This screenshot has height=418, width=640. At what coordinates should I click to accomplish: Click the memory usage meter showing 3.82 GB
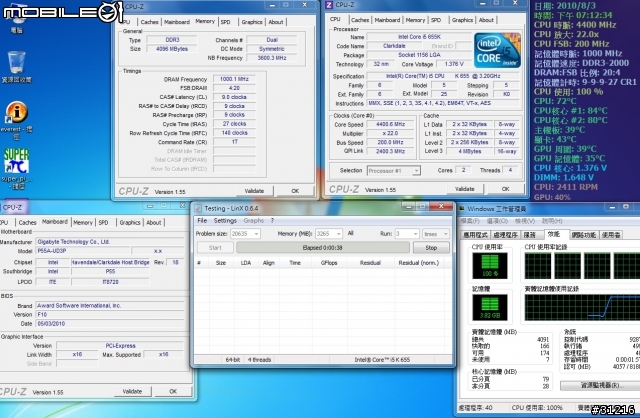tap(490, 307)
